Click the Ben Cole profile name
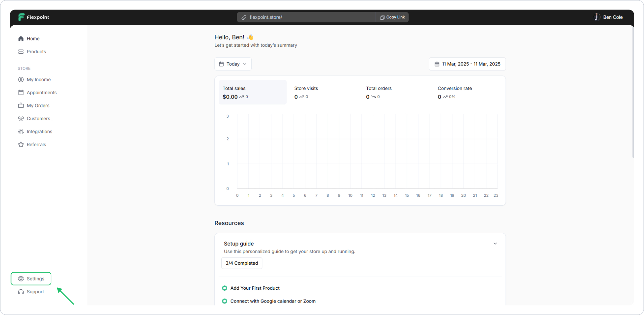Image resolution: width=644 pixels, height=315 pixels. coord(613,17)
